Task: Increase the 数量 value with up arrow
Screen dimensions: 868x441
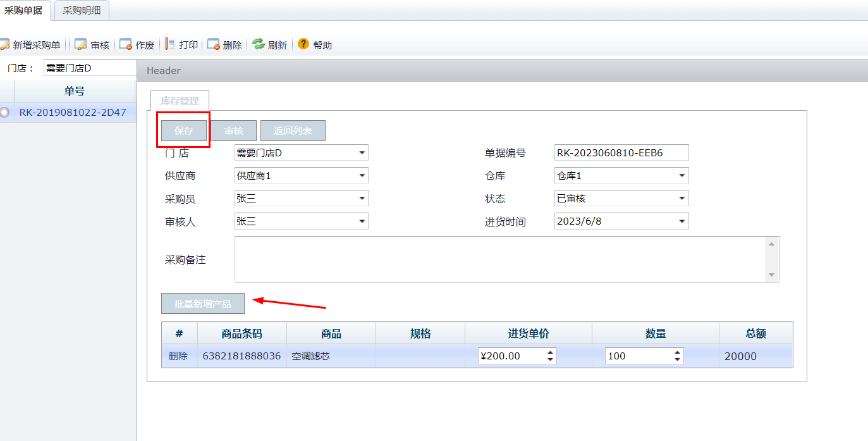Action: (x=678, y=352)
